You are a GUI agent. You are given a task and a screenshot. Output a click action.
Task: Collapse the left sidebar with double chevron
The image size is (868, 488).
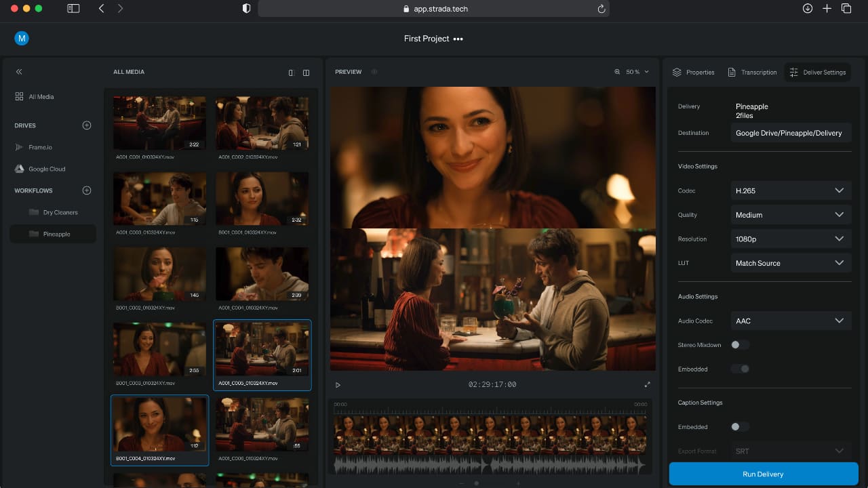point(19,72)
